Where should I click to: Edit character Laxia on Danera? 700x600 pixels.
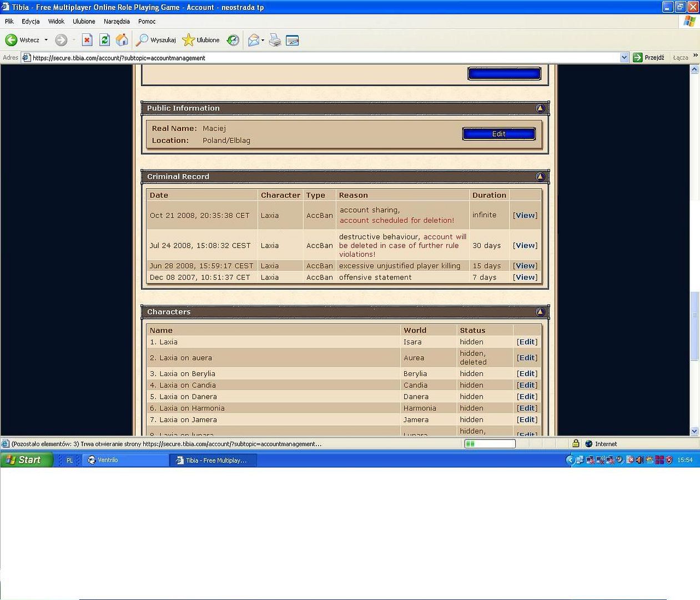[x=527, y=397]
